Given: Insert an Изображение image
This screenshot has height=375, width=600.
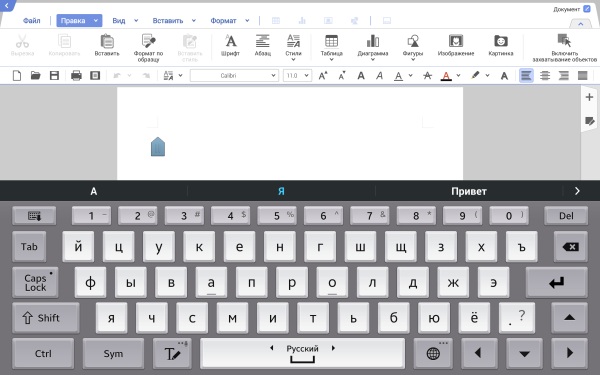Looking at the screenshot, I should point(456,45).
